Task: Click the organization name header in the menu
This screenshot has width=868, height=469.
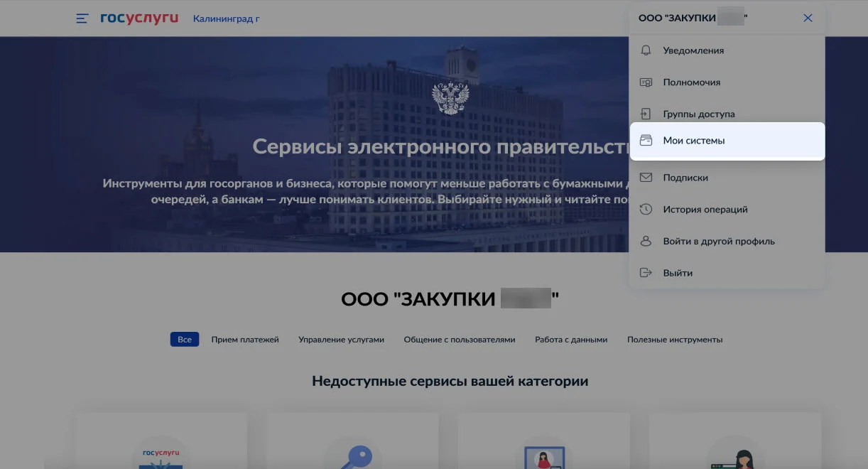Action: point(693,18)
